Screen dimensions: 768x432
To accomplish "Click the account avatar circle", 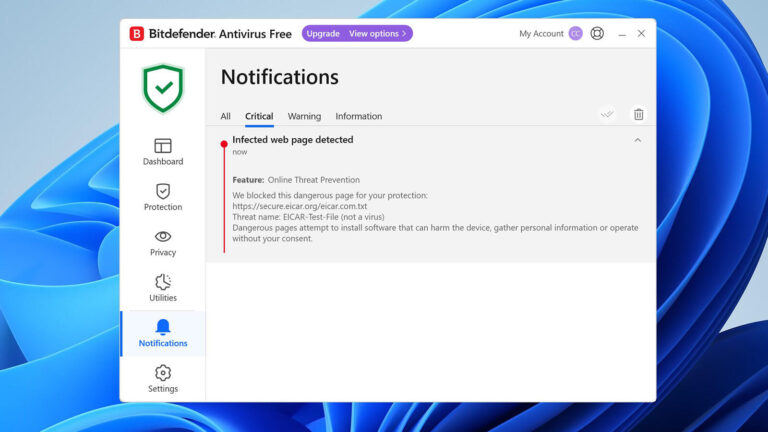I will (576, 33).
